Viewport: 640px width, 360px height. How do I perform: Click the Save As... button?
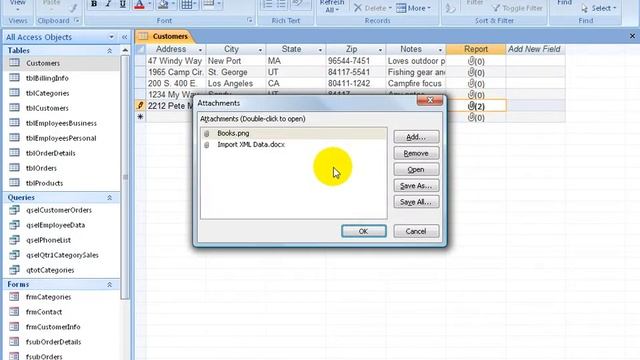click(416, 186)
